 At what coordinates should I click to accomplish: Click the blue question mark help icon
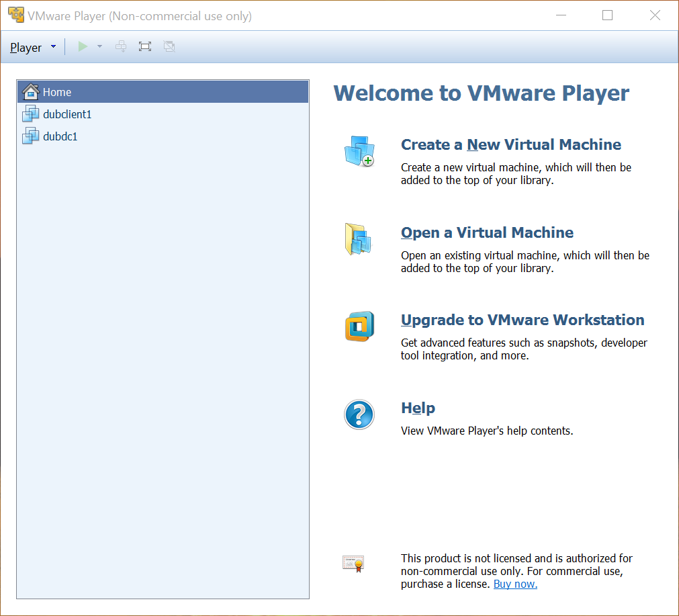coord(359,414)
